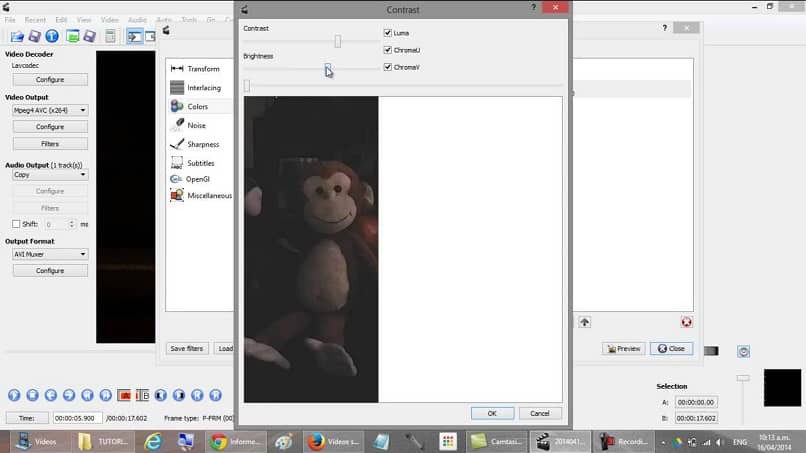Viewport: 806px width, 453px height.
Task: Search next black frame icon
Action: [x=179, y=395]
